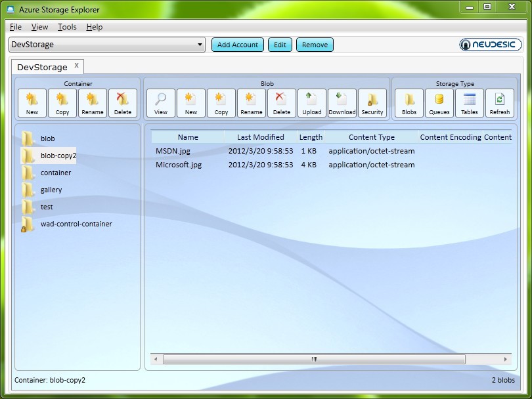Image resolution: width=532 pixels, height=399 pixels.
Task: Click the 4 KB length cell
Action: (309, 165)
